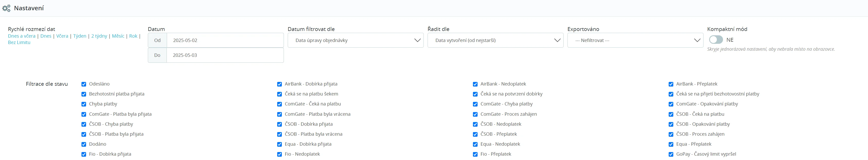Uncheck GoPay - Časový limit vypršel checkbox
868x160 pixels.
[x=671, y=154]
